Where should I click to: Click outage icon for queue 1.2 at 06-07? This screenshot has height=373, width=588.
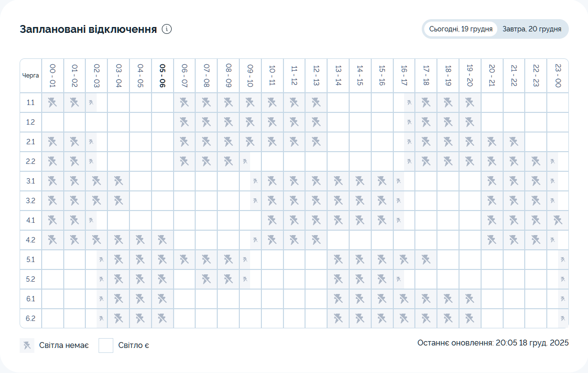point(184,122)
